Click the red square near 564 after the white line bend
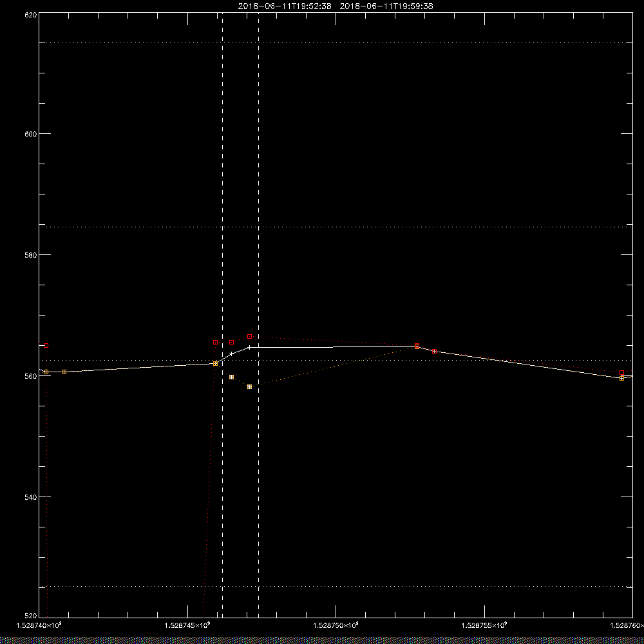 click(435, 351)
